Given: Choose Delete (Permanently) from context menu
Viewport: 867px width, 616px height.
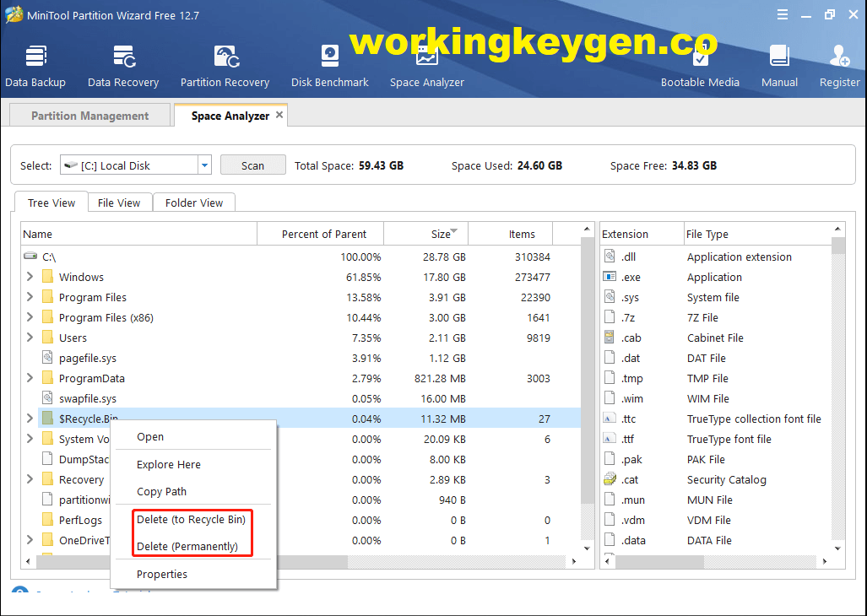Looking at the screenshot, I should click(185, 546).
